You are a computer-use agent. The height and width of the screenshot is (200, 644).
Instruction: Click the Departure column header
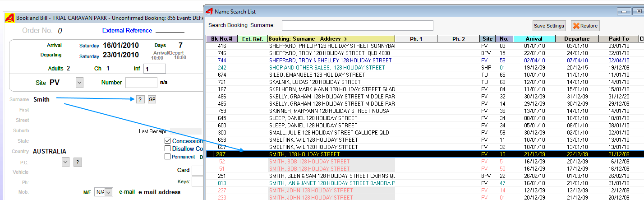pyautogui.click(x=576, y=39)
